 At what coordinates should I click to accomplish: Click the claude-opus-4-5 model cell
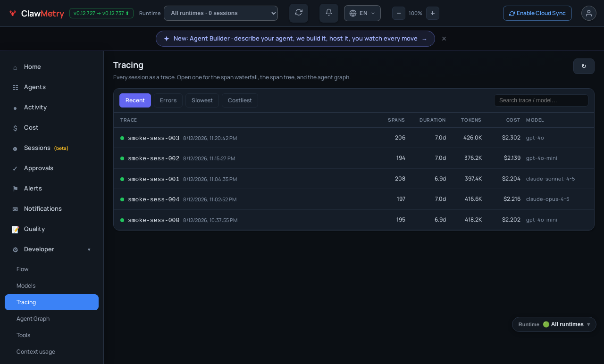[547, 199]
